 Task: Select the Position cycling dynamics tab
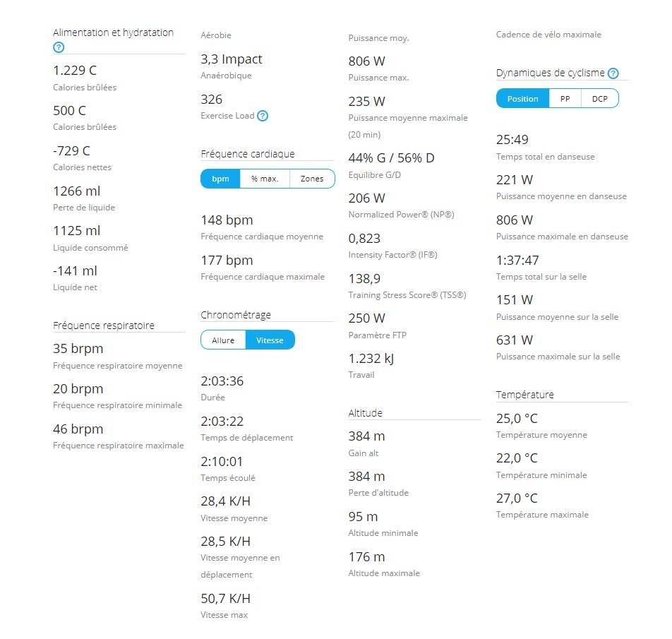[523, 99]
